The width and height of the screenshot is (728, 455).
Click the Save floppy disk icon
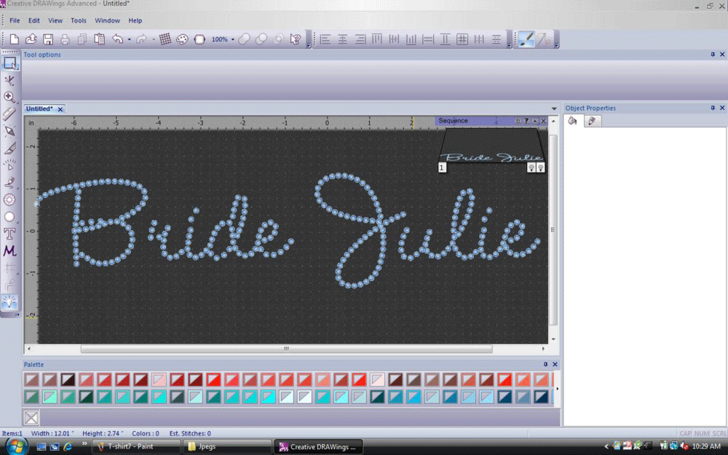point(48,39)
